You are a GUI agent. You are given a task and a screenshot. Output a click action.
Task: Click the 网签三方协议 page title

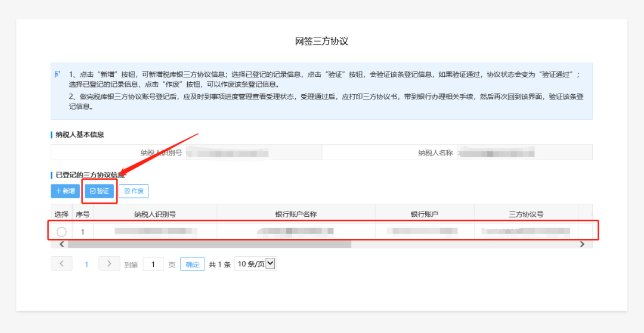[321, 42]
